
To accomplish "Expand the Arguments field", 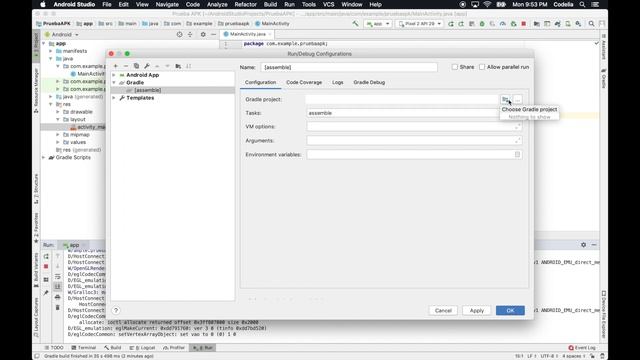I will click(517, 140).
